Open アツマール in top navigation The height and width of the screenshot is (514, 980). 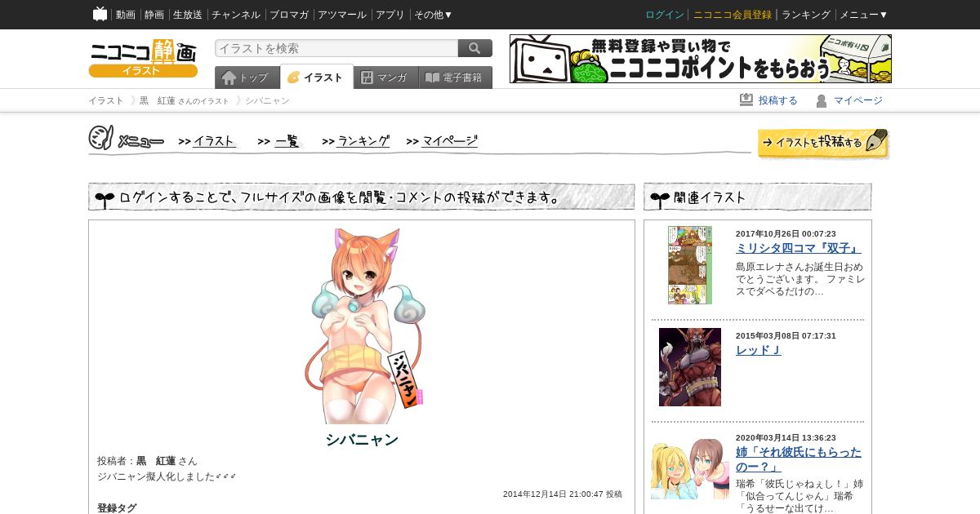click(342, 15)
